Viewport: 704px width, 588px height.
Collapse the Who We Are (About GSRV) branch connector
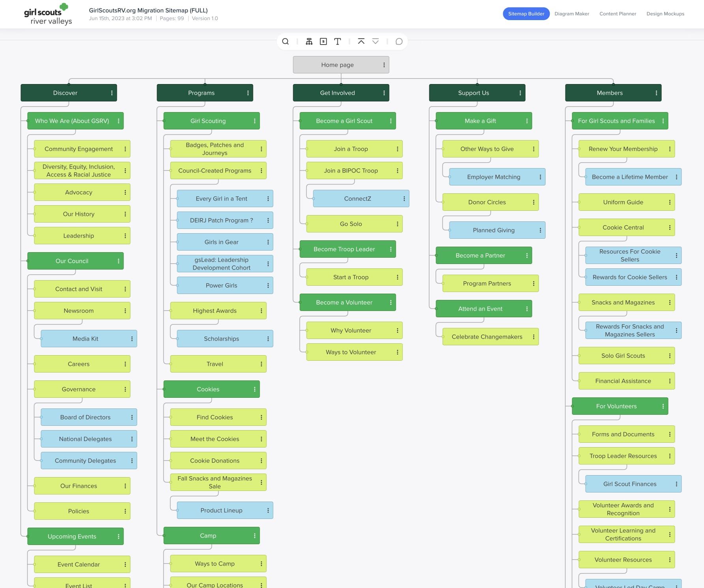click(x=28, y=121)
